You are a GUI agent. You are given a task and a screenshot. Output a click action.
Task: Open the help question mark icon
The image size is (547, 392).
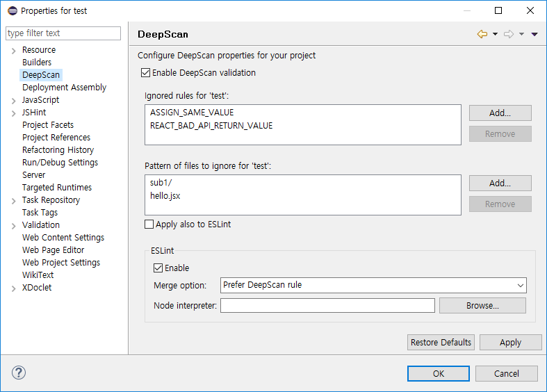pos(19,373)
